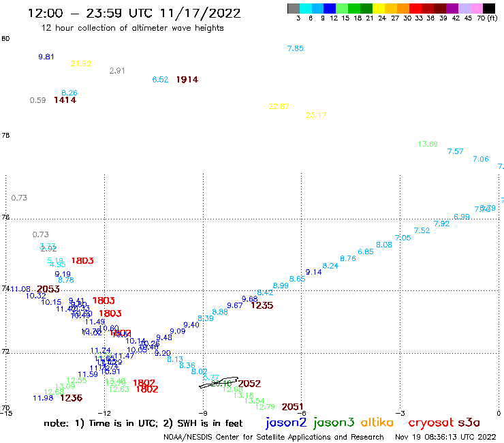Click the green wave height value 12.79

265,407
